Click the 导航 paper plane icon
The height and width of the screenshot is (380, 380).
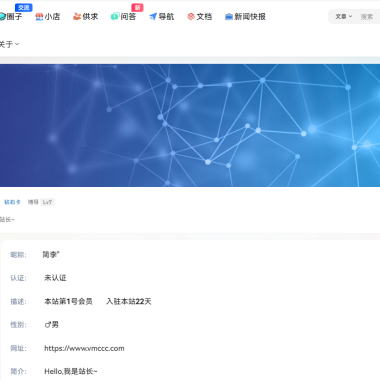(153, 17)
